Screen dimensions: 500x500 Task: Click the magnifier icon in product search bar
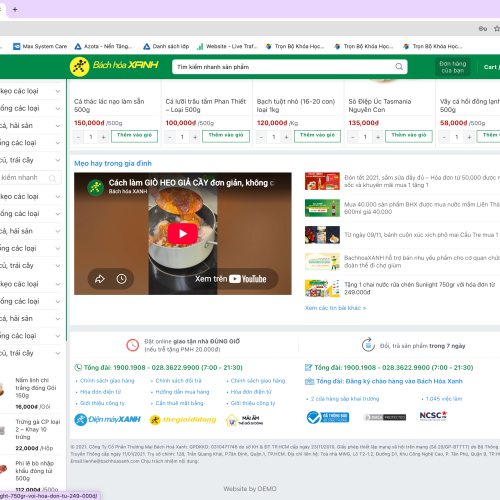(x=399, y=67)
